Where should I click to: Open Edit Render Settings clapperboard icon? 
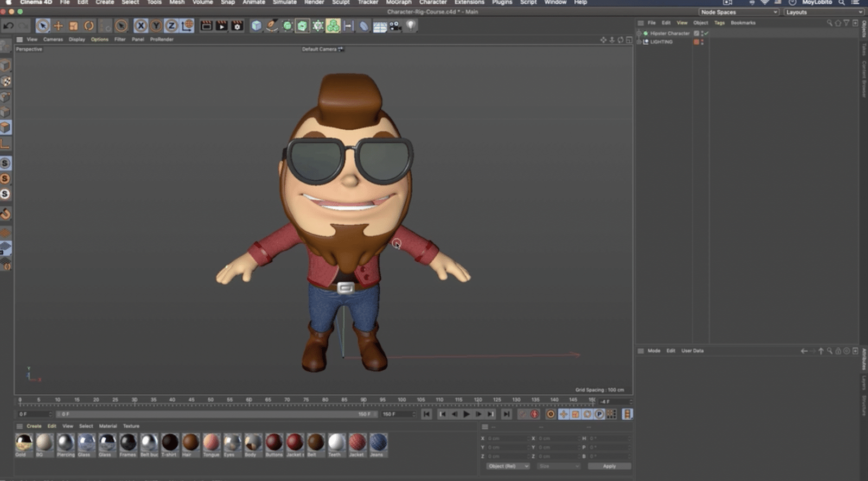(237, 26)
